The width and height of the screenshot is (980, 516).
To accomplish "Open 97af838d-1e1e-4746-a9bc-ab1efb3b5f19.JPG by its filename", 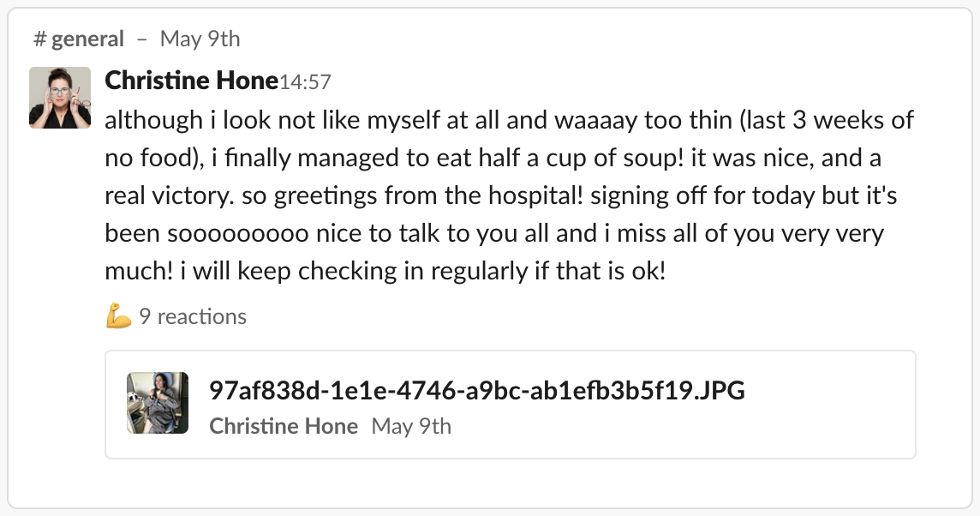I will click(476, 390).
